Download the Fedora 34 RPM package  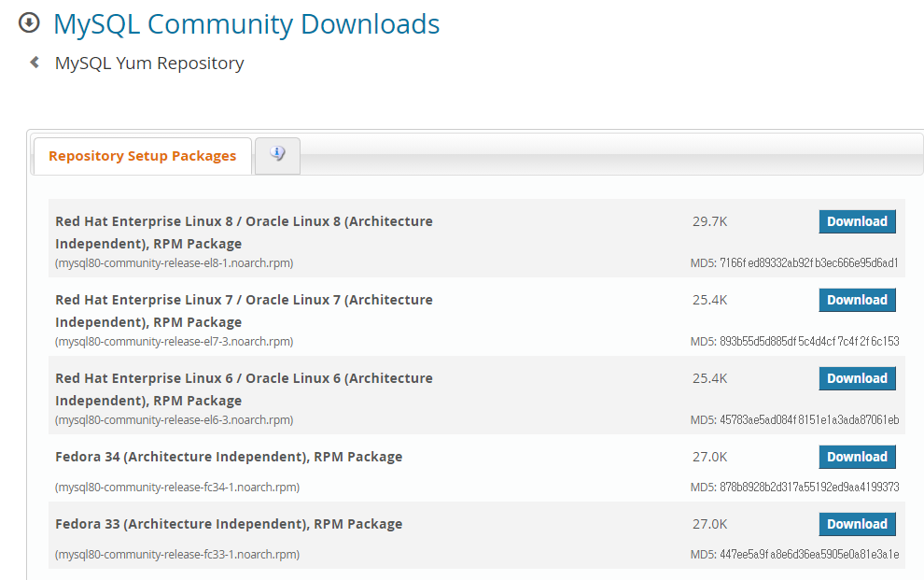click(857, 457)
